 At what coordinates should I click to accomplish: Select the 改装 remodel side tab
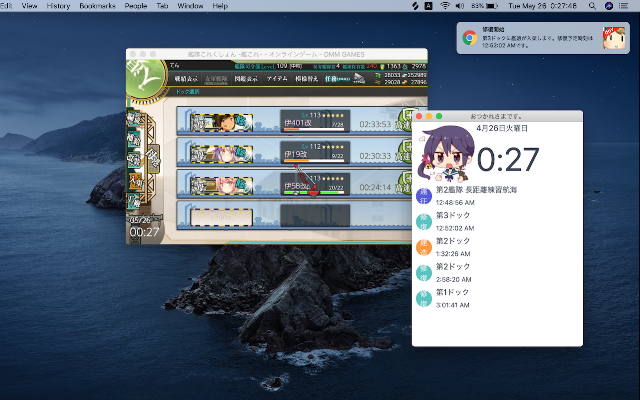pos(133,159)
